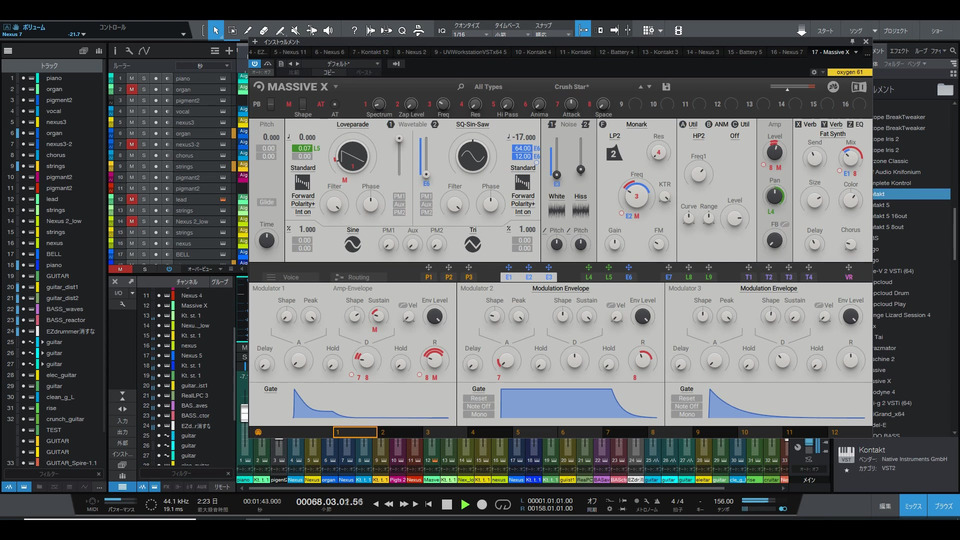Open the seconds ruler format dropdown
Screen dimensions: 960x540
(x=203, y=66)
